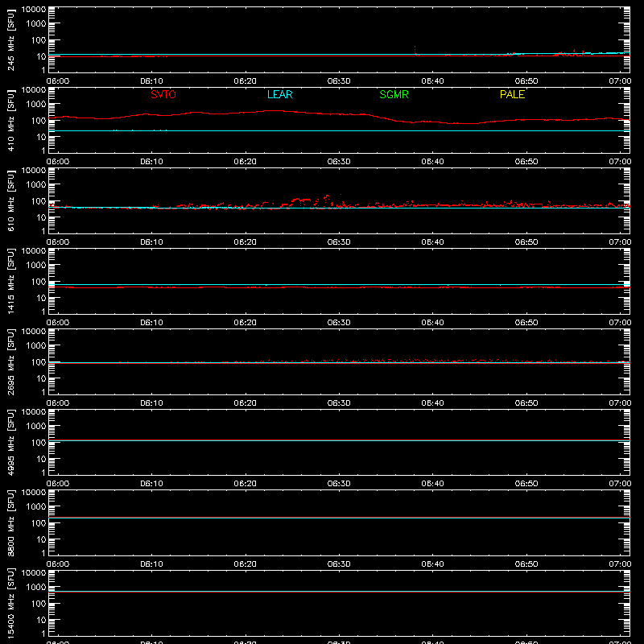Click the 8800 MHz panel's 06:40 time label
The width and height of the screenshot is (644, 644).
(432, 564)
